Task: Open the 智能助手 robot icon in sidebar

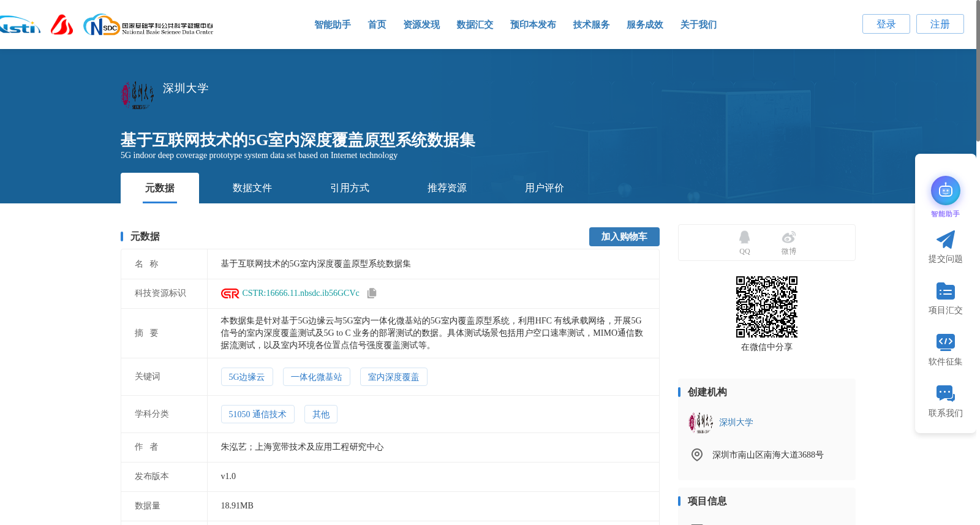Action: [945, 191]
